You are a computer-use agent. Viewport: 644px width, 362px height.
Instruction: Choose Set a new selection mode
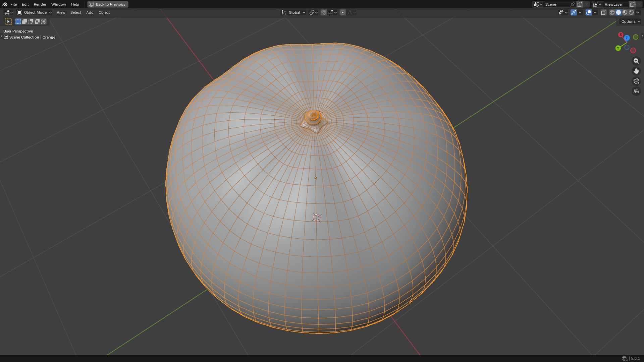tap(18, 21)
